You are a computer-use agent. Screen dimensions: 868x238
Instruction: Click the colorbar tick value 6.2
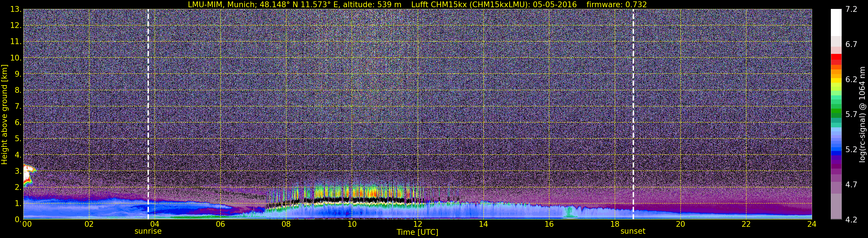click(x=851, y=80)
